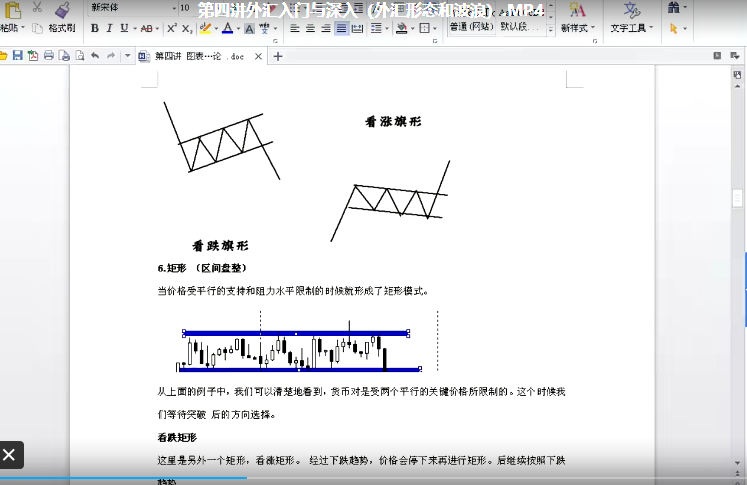Activate the 格式刷 format painter
This screenshot has width=747, height=485.
pyautogui.click(x=62, y=28)
